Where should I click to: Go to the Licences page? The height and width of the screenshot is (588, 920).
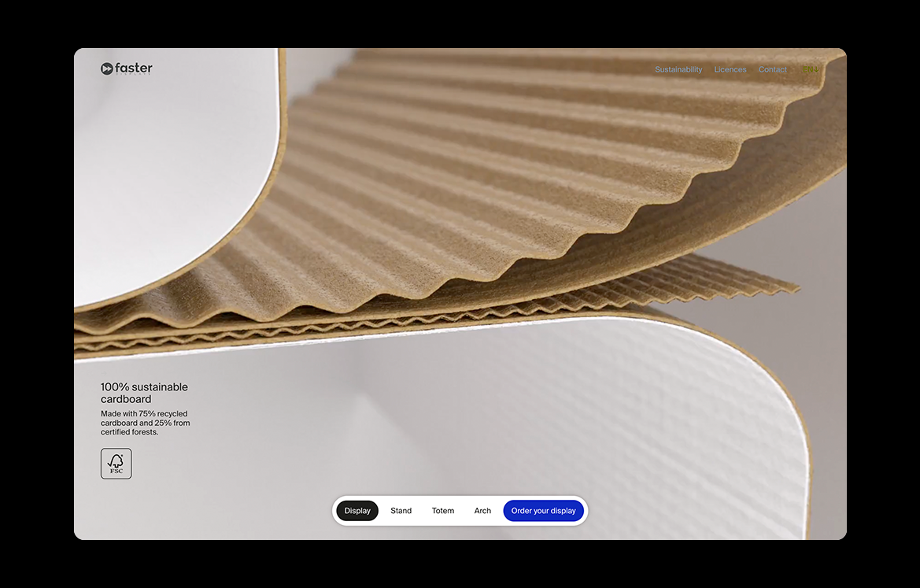click(730, 70)
